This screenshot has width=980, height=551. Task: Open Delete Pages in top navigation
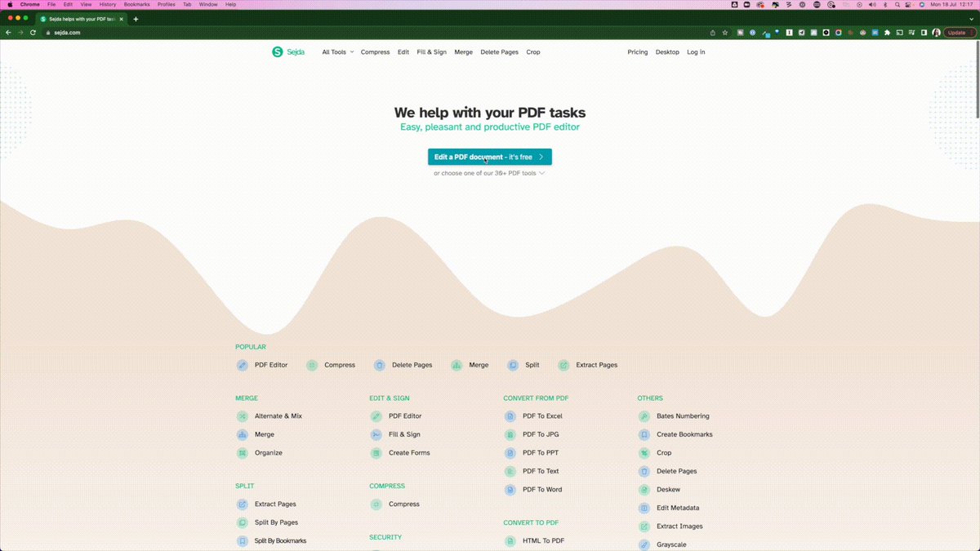[500, 52]
